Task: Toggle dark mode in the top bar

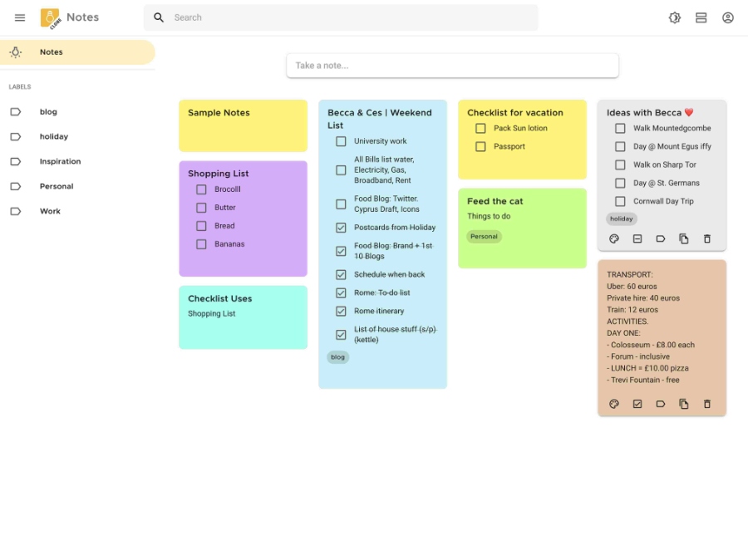Action: (675, 17)
